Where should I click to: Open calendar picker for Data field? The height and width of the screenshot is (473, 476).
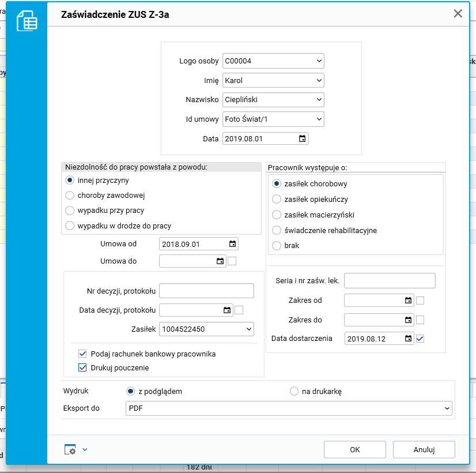[302, 139]
